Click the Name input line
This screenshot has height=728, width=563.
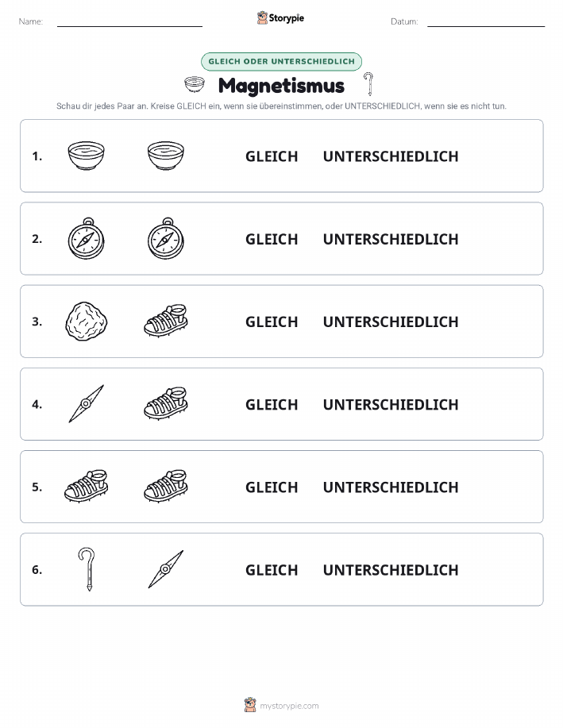129,21
